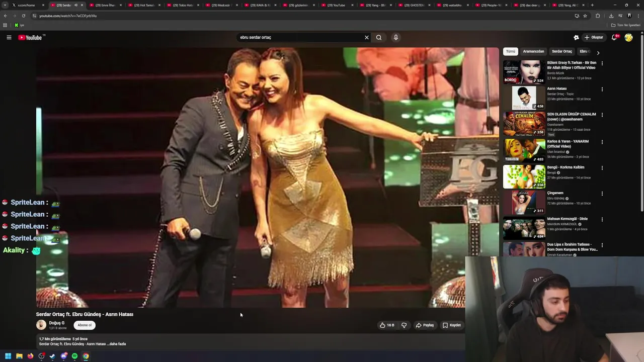
Task: Open Steam from the taskbar
Action: (x=52, y=356)
